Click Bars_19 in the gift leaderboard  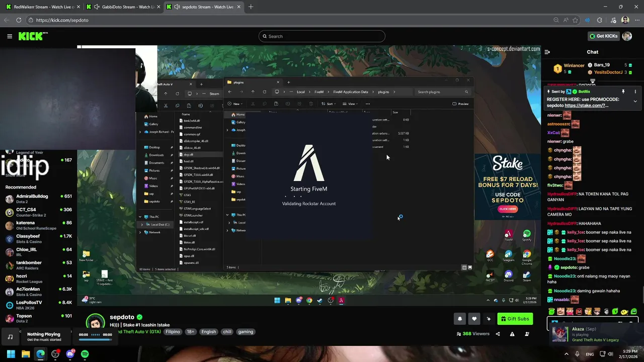pos(602,65)
